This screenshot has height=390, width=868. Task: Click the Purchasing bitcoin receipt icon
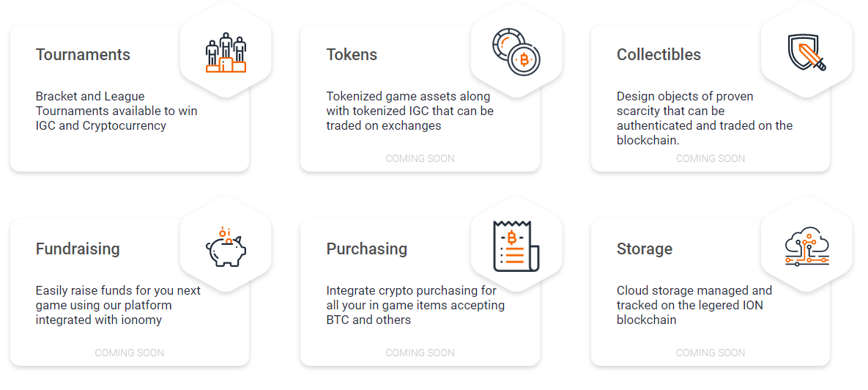coord(516,246)
